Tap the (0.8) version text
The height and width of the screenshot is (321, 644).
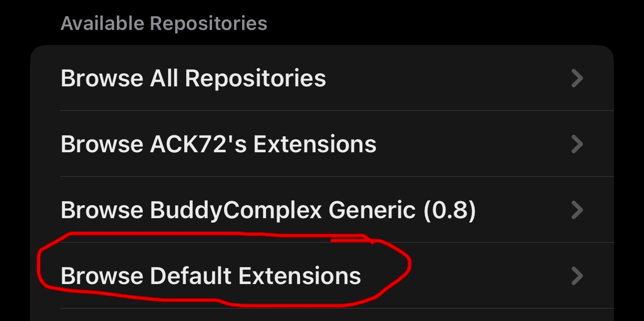click(449, 211)
